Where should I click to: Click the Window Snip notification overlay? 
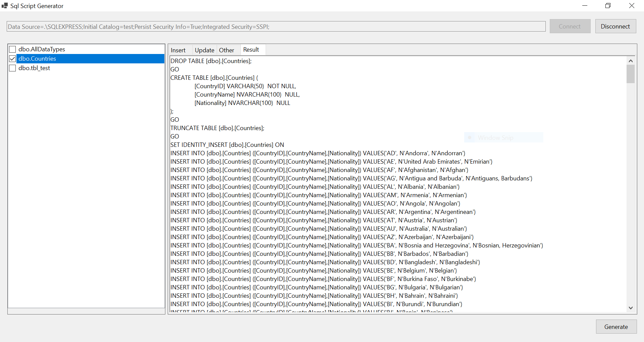pos(503,137)
